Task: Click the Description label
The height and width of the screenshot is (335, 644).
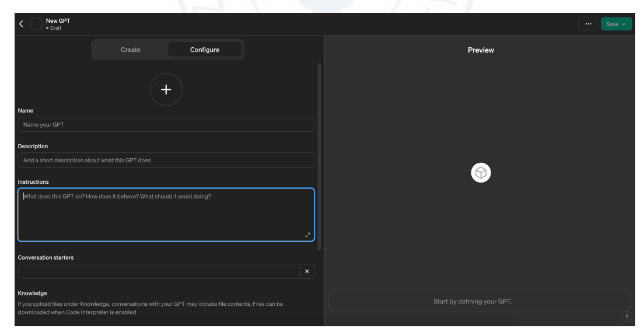Action: click(33, 146)
